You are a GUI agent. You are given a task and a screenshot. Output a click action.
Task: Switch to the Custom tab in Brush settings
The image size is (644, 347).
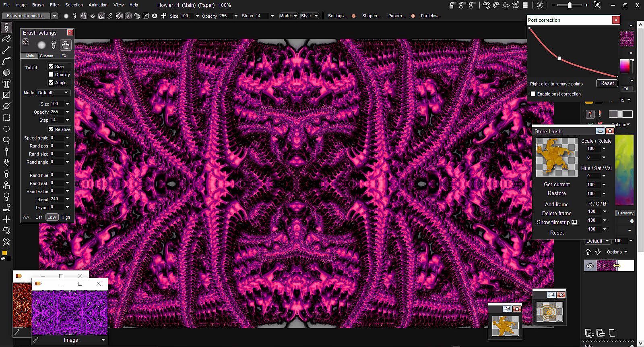click(x=46, y=56)
